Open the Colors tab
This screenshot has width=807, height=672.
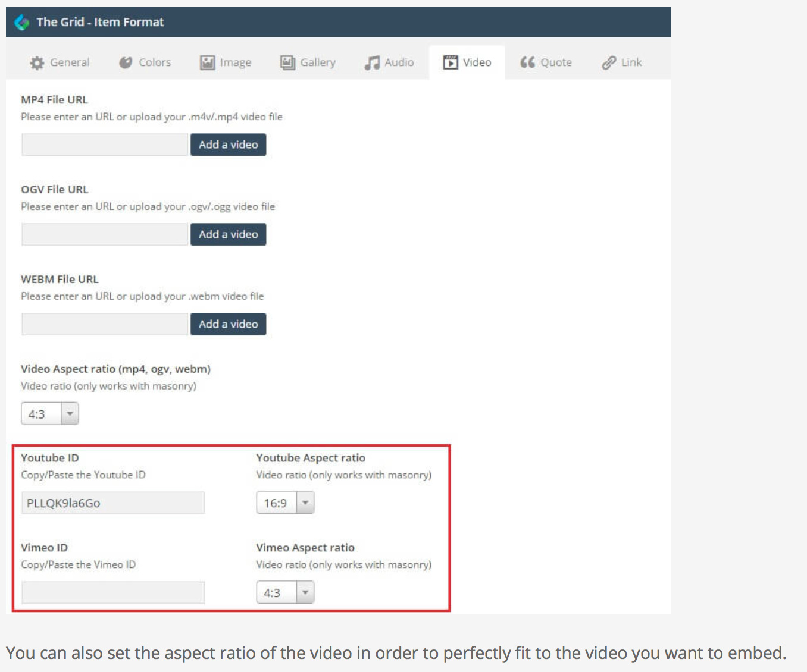pos(145,62)
